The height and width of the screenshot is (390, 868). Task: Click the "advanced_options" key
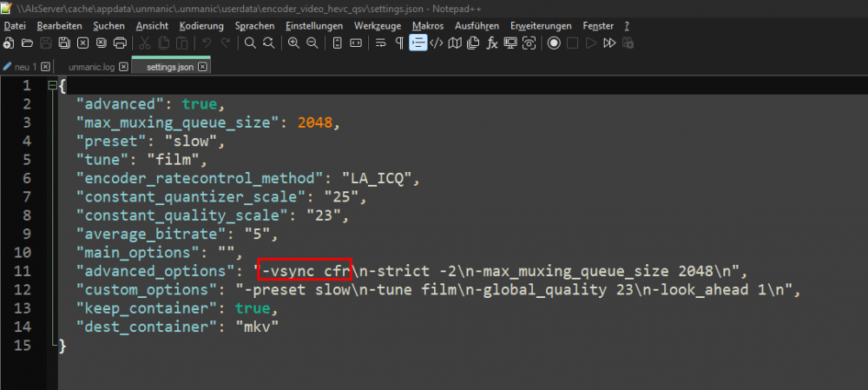(x=155, y=271)
